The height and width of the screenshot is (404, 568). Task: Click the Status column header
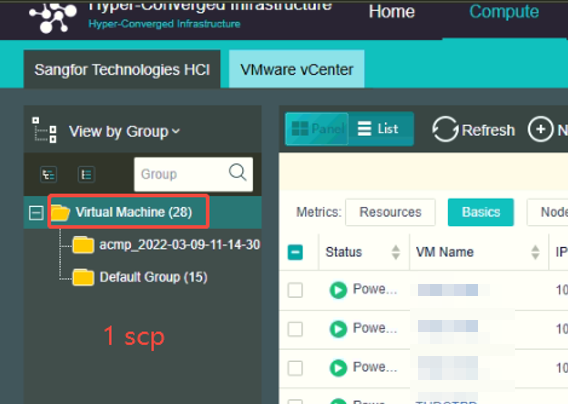click(343, 252)
